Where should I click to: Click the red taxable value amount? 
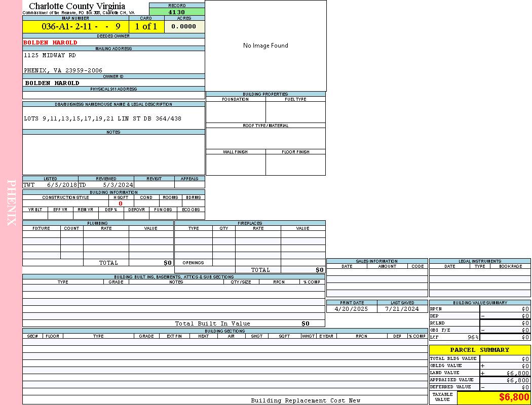[x=514, y=397]
